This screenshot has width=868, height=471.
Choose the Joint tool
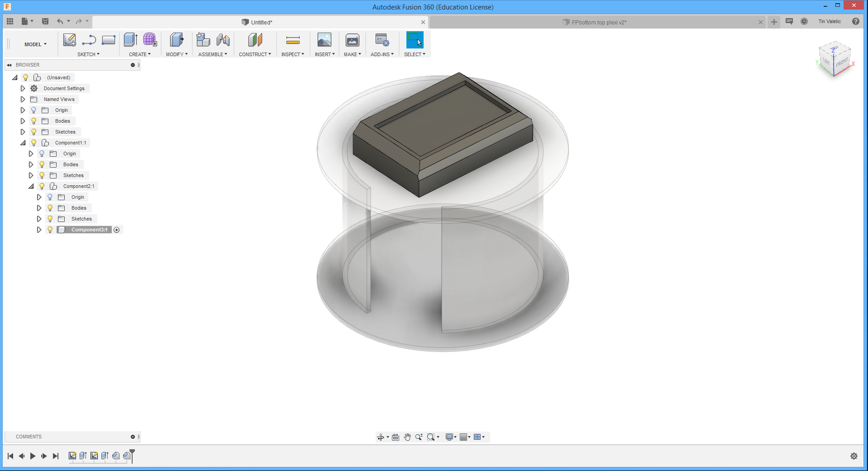223,40
